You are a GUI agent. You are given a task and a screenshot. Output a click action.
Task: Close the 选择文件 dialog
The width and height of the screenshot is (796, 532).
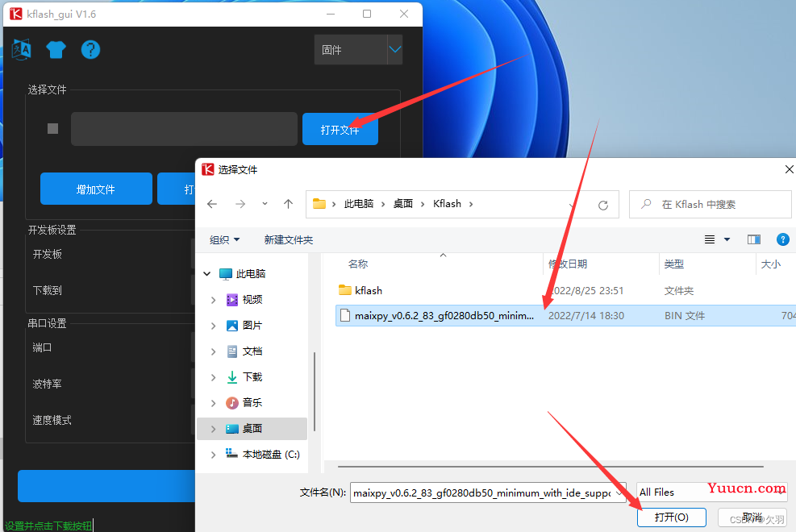[x=789, y=169]
